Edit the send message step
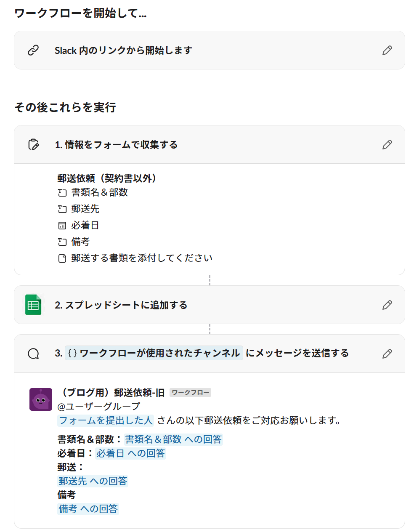Screen dimensions: 414x532 [387, 354]
